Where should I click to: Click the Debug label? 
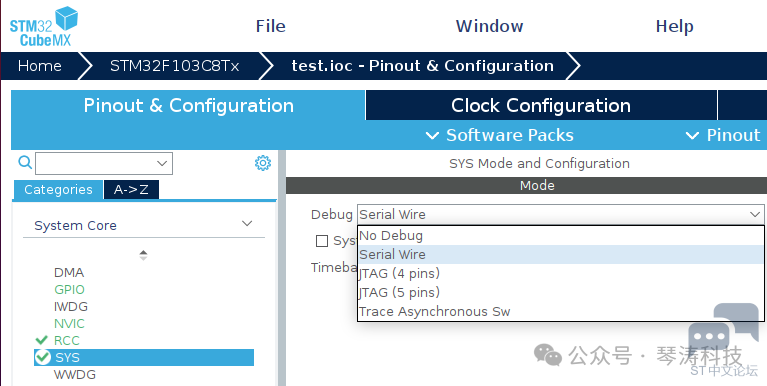(x=332, y=215)
